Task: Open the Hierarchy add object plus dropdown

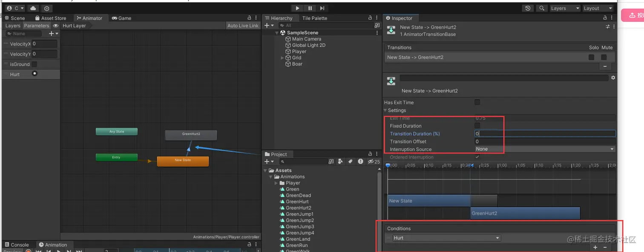Action: 269,26
